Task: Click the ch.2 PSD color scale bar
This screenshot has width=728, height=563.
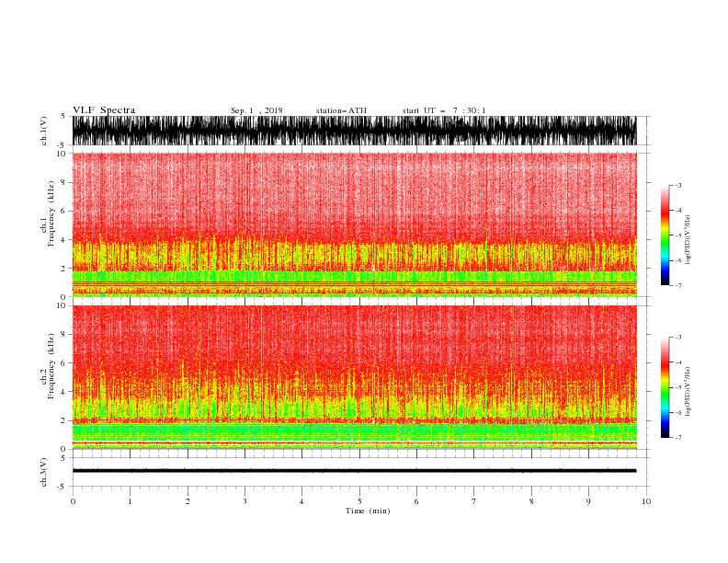Action: click(665, 387)
